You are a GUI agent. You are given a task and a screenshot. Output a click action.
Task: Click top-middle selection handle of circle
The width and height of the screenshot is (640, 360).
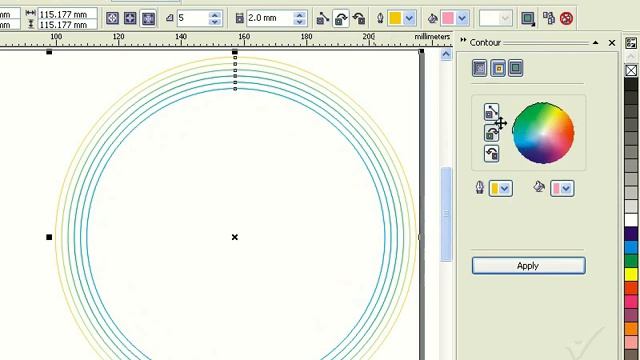click(x=235, y=52)
